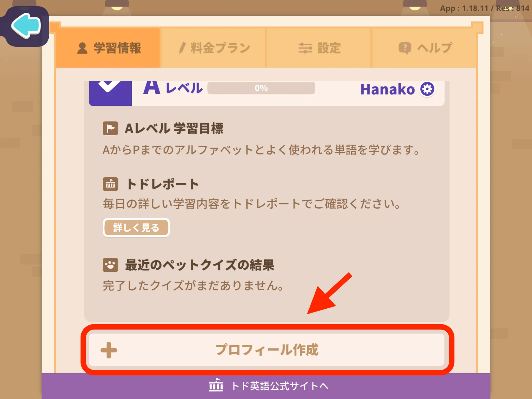Click the A レベル label
The height and width of the screenshot is (399, 532).
point(173,88)
